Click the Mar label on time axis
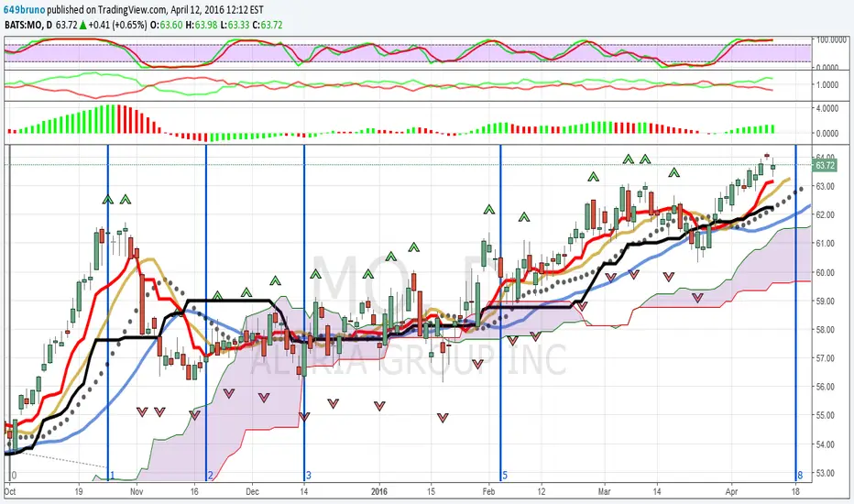This screenshot has width=854, height=504. (x=605, y=491)
